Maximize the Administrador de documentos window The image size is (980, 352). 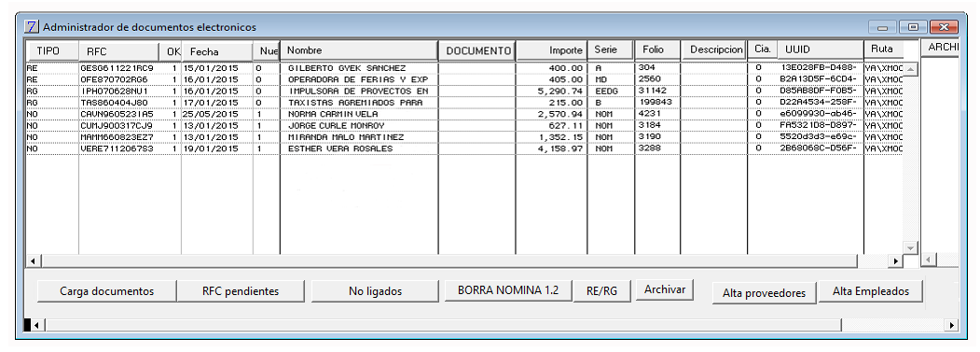(x=914, y=28)
